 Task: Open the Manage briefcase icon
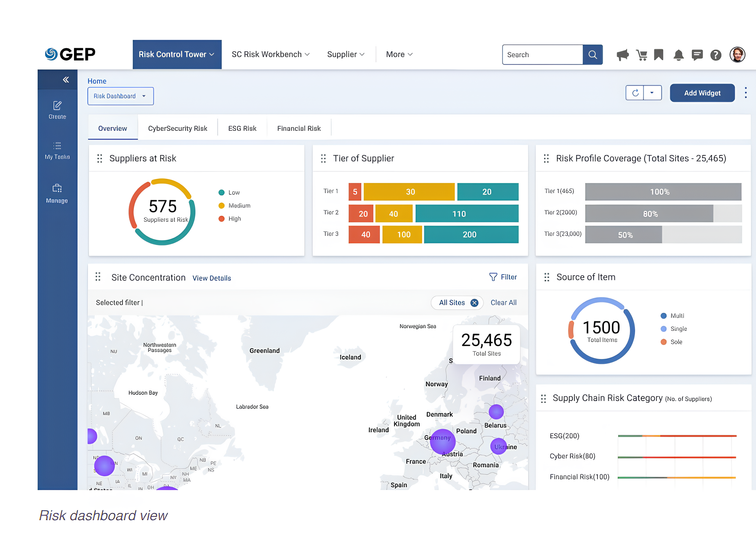pos(57,192)
